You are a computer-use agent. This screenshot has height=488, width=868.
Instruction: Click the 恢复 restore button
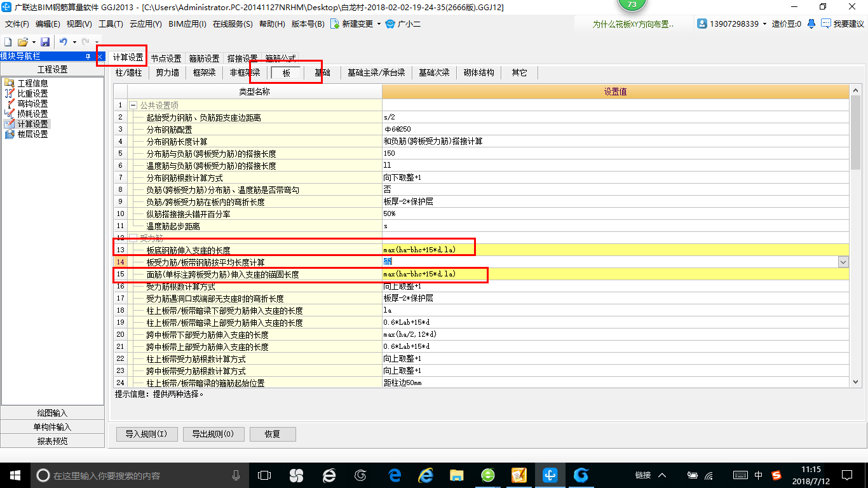point(273,434)
